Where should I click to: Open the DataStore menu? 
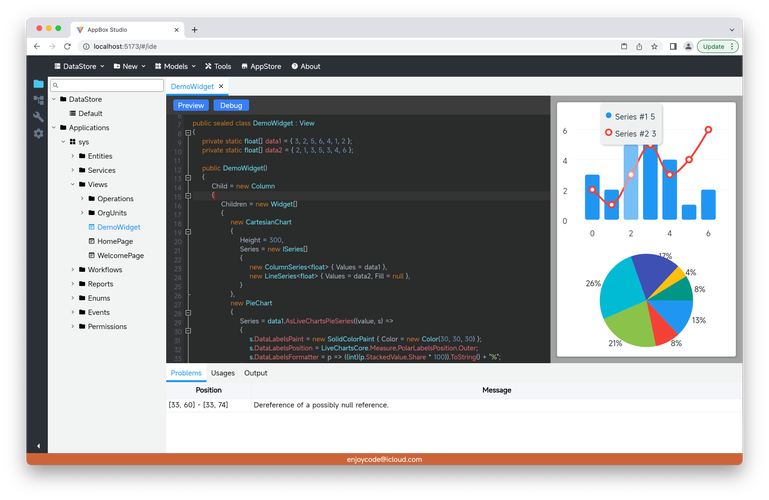[x=79, y=66]
